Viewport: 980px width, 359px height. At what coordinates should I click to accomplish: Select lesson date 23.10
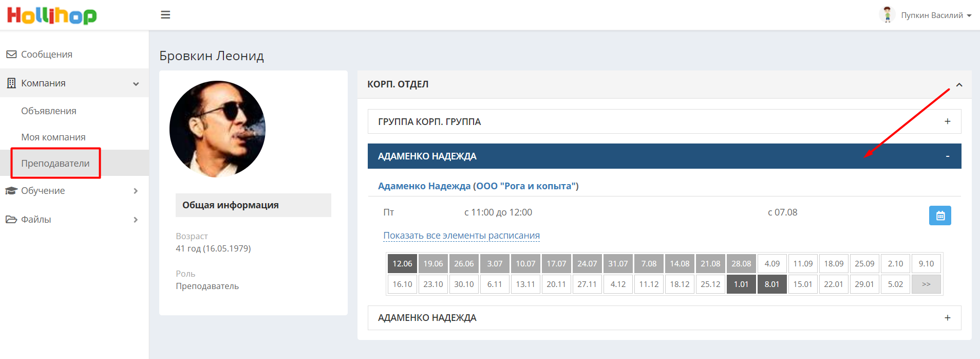[x=433, y=284]
